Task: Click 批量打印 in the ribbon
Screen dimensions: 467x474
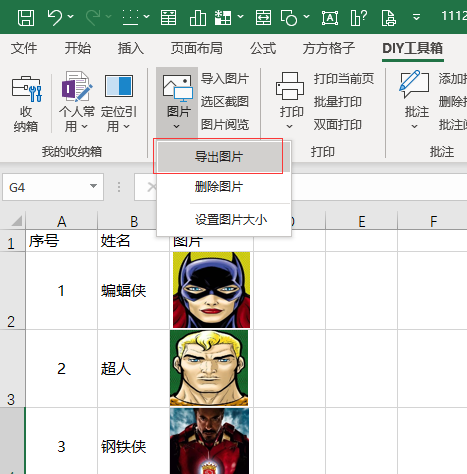Action: [x=338, y=102]
